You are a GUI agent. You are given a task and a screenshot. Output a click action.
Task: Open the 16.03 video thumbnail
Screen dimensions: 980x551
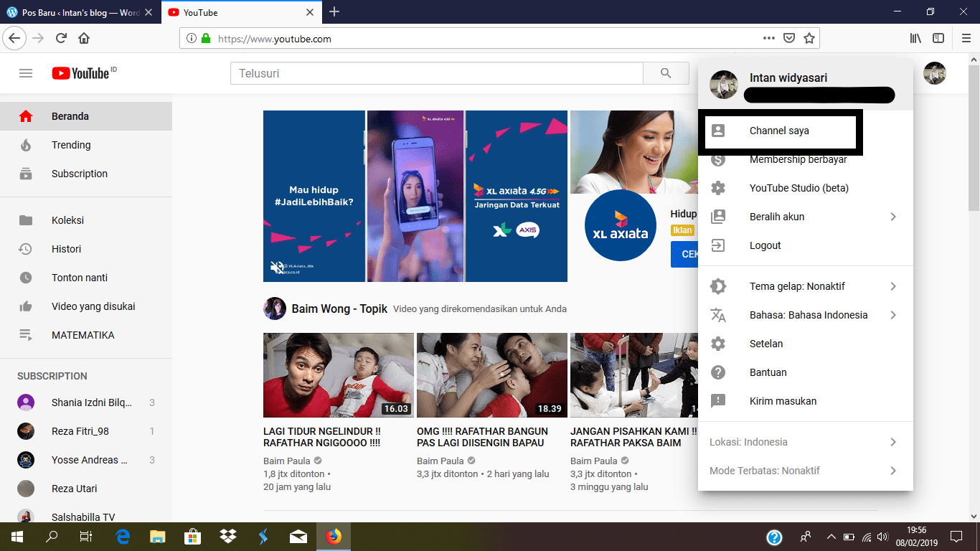tap(339, 375)
